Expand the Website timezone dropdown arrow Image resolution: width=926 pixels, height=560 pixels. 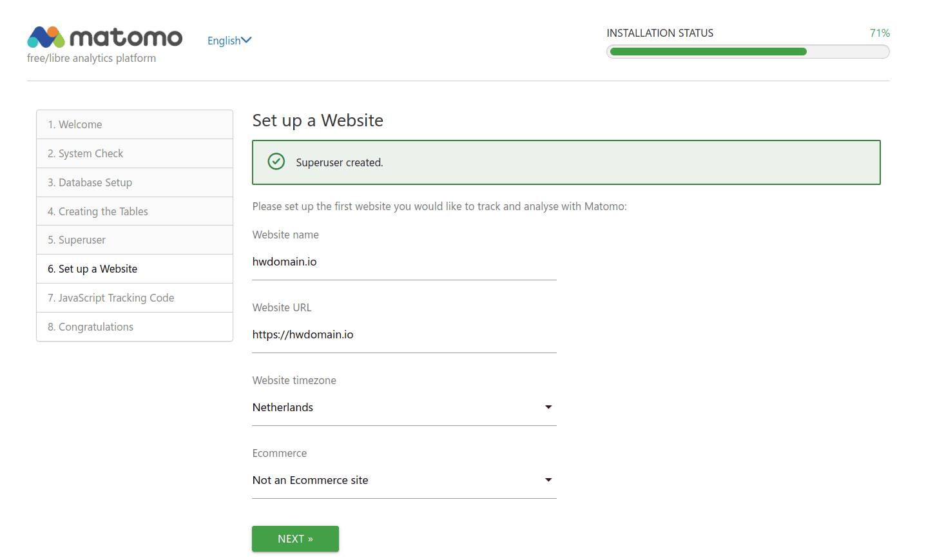click(x=548, y=407)
